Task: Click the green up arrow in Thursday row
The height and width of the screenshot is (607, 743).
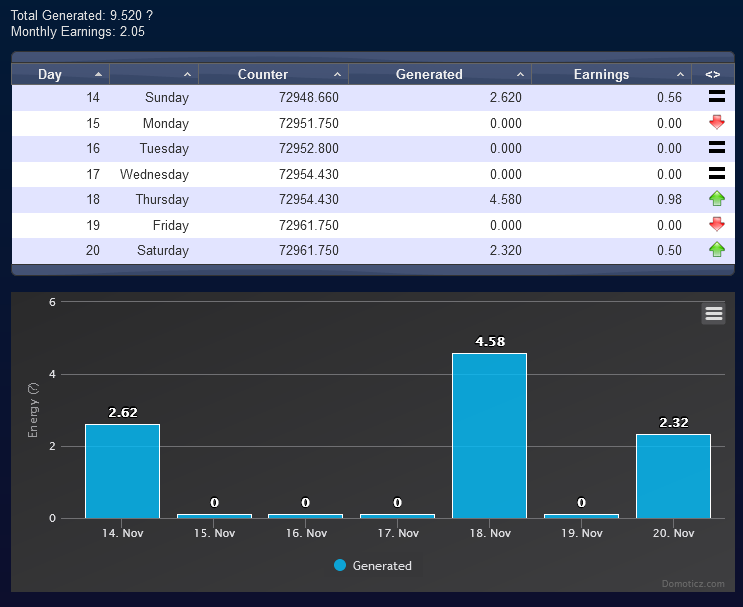Action: pos(716,199)
